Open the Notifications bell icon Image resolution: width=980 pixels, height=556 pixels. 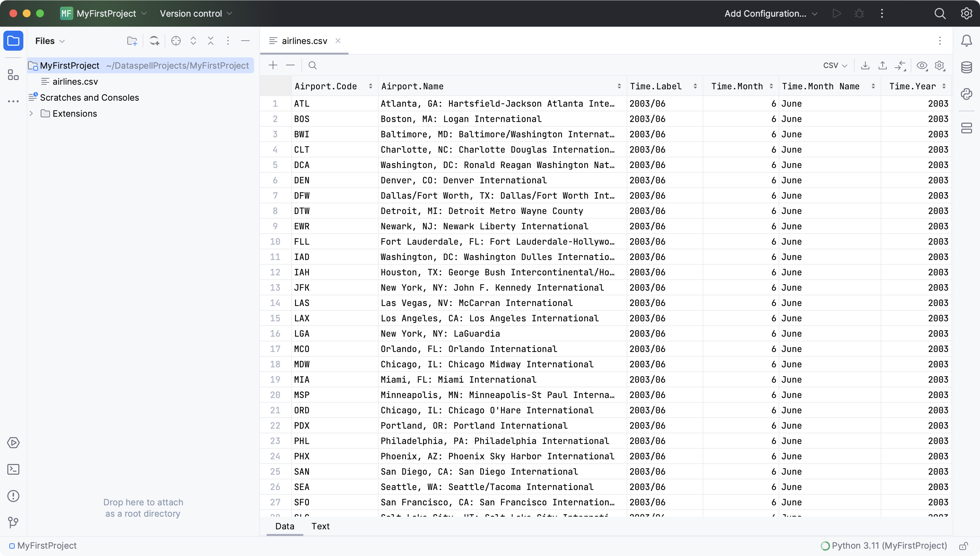point(967,41)
